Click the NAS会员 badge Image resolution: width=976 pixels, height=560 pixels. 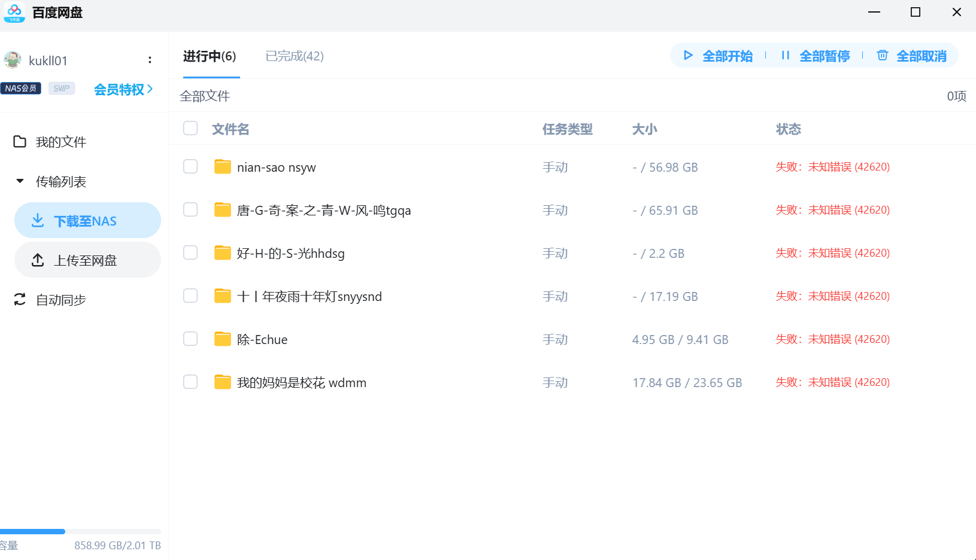[21, 88]
